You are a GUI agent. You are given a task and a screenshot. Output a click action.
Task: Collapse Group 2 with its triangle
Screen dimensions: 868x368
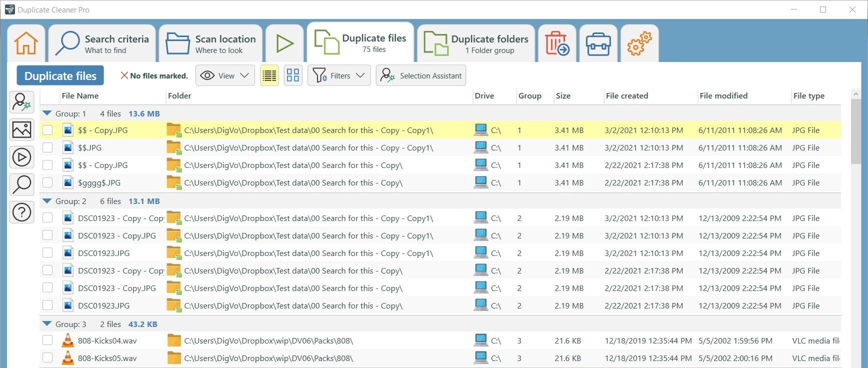[x=47, y=201]
